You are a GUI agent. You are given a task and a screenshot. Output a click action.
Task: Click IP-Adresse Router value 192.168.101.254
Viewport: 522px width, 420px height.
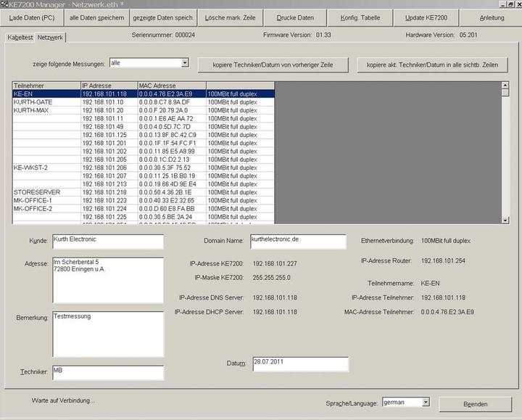coord(443,261)
